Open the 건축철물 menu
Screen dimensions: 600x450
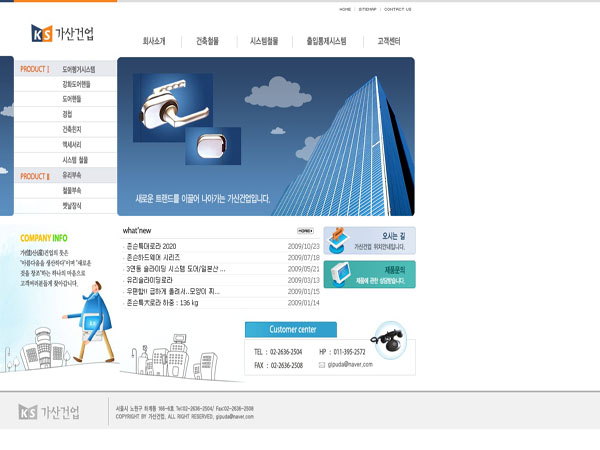[x=209, y=42]
